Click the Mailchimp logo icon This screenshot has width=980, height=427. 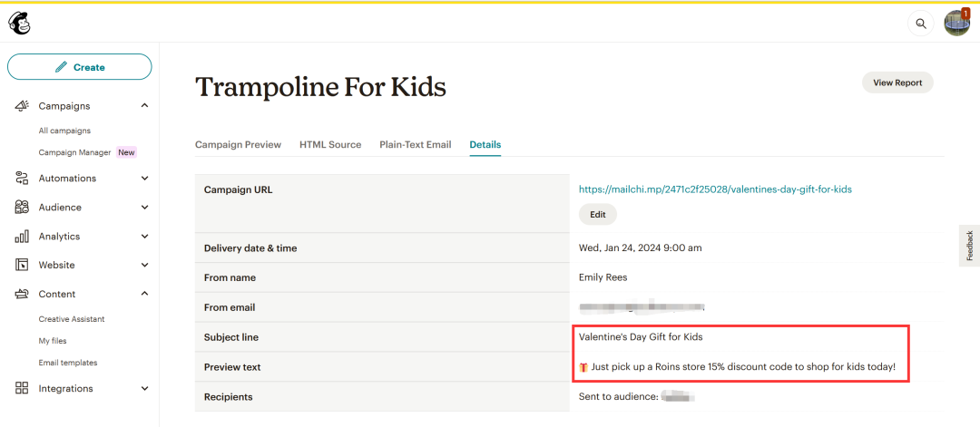pyautogui.click(x=19, y=24)
